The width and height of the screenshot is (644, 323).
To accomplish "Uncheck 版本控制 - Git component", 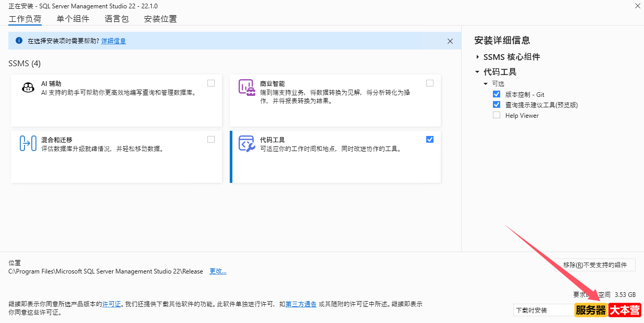I will pos(497,94).
